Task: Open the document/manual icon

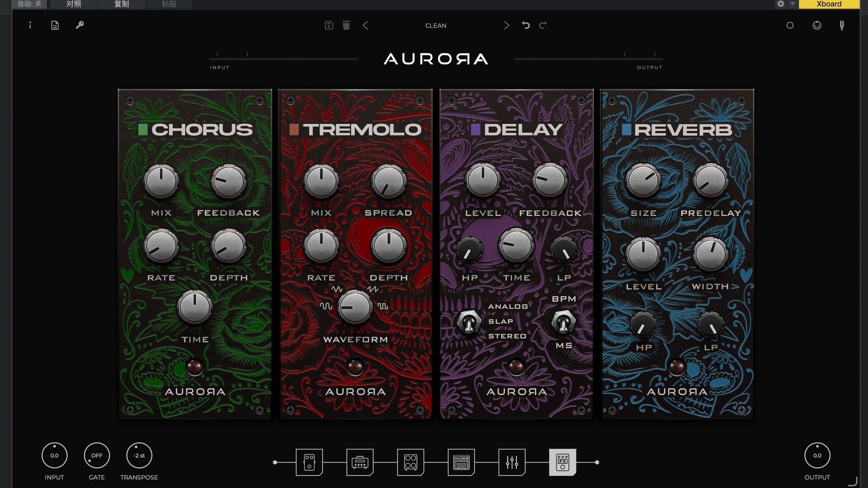Action: click(55, 25)
